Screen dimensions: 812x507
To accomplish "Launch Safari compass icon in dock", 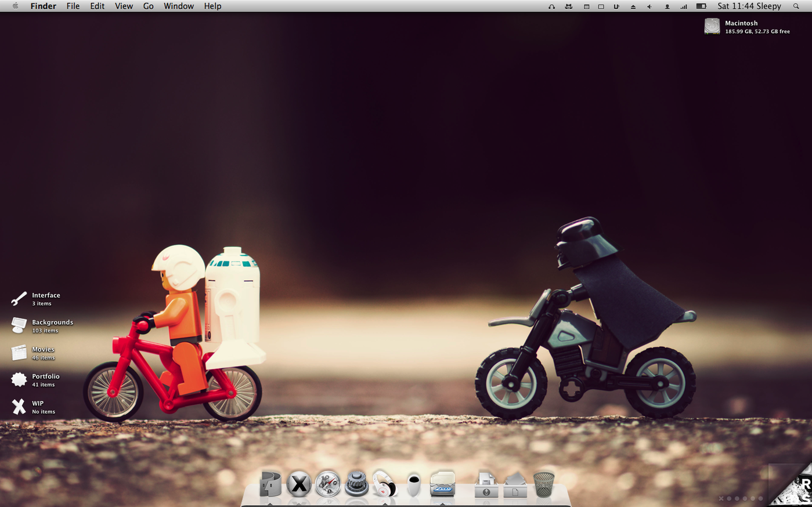I will (328, 484).
